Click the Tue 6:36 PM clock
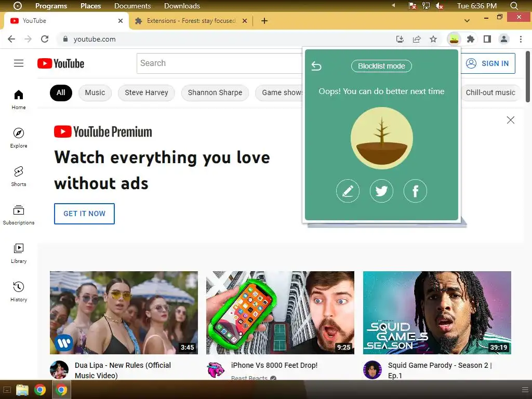Image resolution: width=532 pixels, height=399 pixels. point(477,6)
